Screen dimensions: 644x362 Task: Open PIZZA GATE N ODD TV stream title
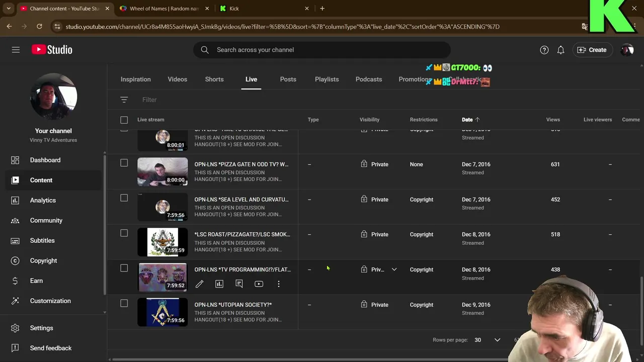[x=242, y=164]
